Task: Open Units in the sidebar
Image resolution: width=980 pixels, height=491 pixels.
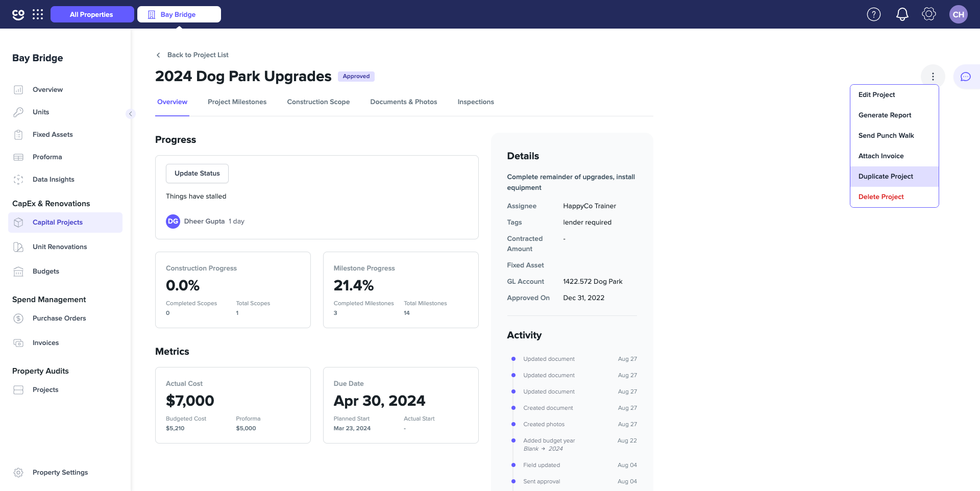Action: [65, 112]
